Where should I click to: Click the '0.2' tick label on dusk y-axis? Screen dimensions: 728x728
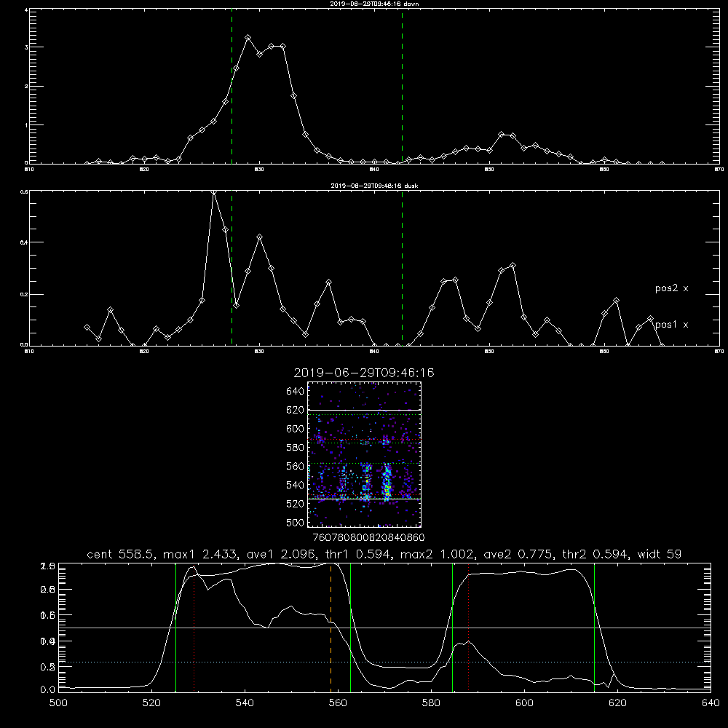point(24,294)
